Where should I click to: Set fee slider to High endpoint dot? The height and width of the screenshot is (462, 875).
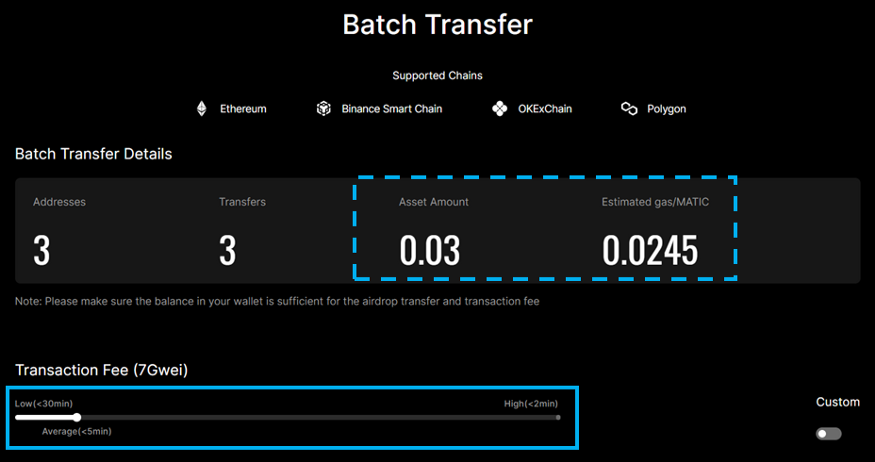[x=558, y=417]
